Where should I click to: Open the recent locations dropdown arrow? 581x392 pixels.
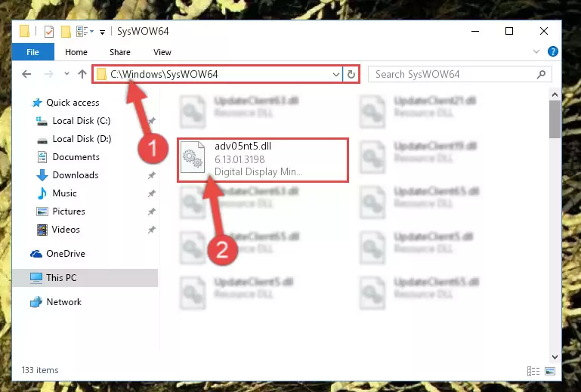coord(66,74)
